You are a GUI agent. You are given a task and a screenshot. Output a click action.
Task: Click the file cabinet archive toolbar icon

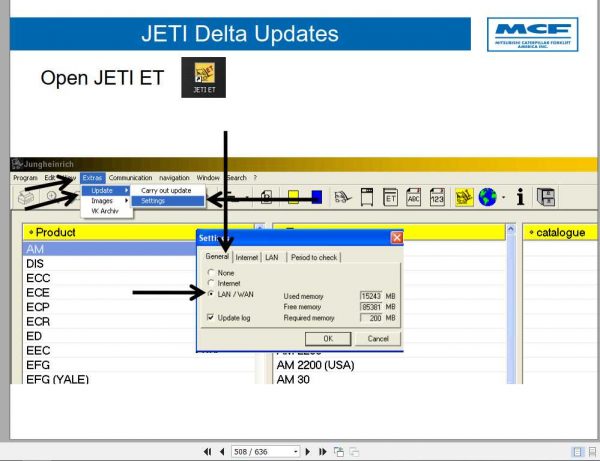(x=546, y=197)
